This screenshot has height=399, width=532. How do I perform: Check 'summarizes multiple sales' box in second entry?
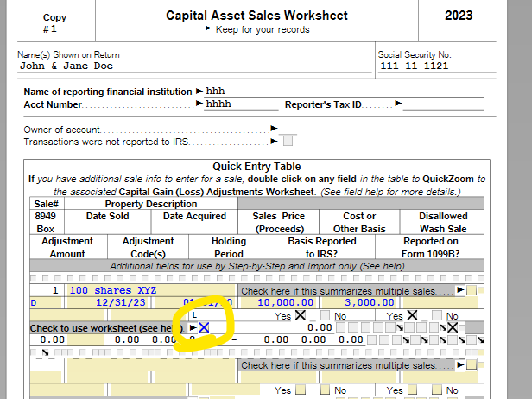(x=471, y=365)
